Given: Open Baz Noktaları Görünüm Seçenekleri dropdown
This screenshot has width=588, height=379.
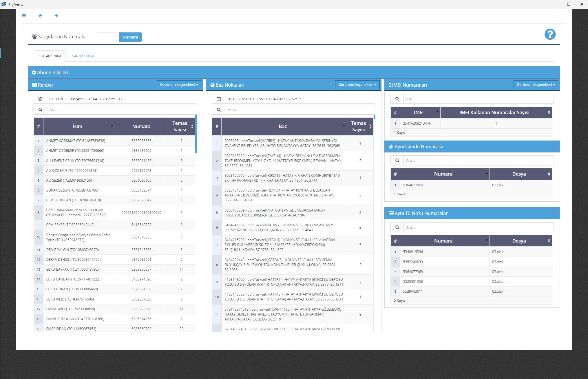Looking at the screenshot, I should pyautogui.click(x=357, y=85).
